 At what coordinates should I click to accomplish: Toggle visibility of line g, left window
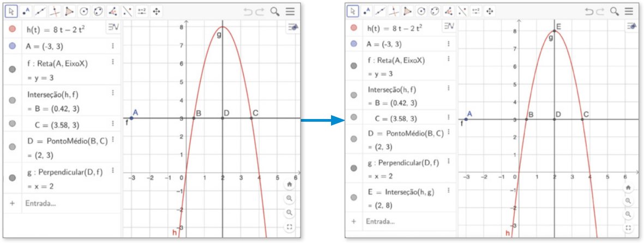click(13, 177)
